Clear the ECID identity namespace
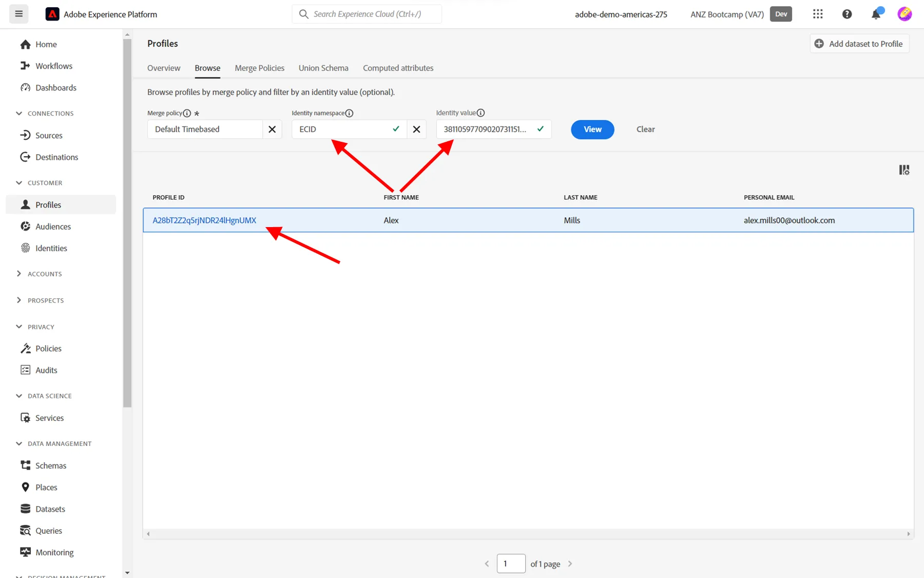The height and width of the screenshot is (578, 924). [416, 129]
